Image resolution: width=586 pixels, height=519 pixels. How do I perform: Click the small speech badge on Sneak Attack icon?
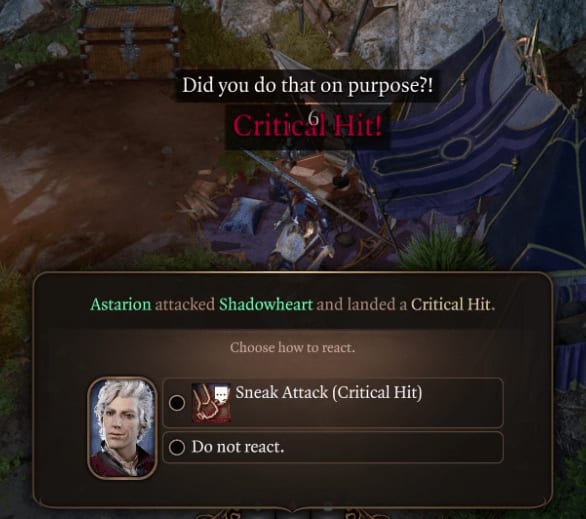220,393
